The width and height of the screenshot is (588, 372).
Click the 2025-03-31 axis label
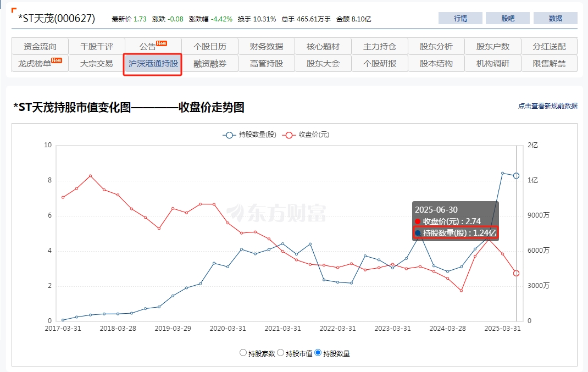click(502, 329)
